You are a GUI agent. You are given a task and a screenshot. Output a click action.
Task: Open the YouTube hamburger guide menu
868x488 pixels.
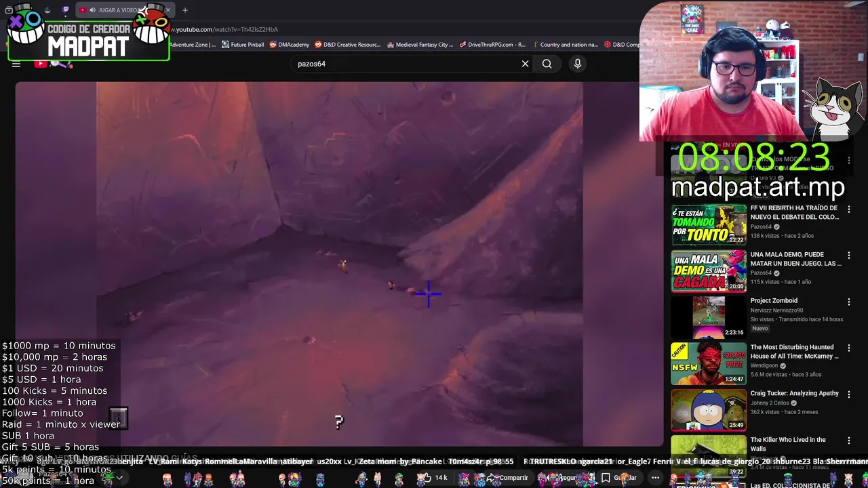pyautogui.click(x=16, y=64)
